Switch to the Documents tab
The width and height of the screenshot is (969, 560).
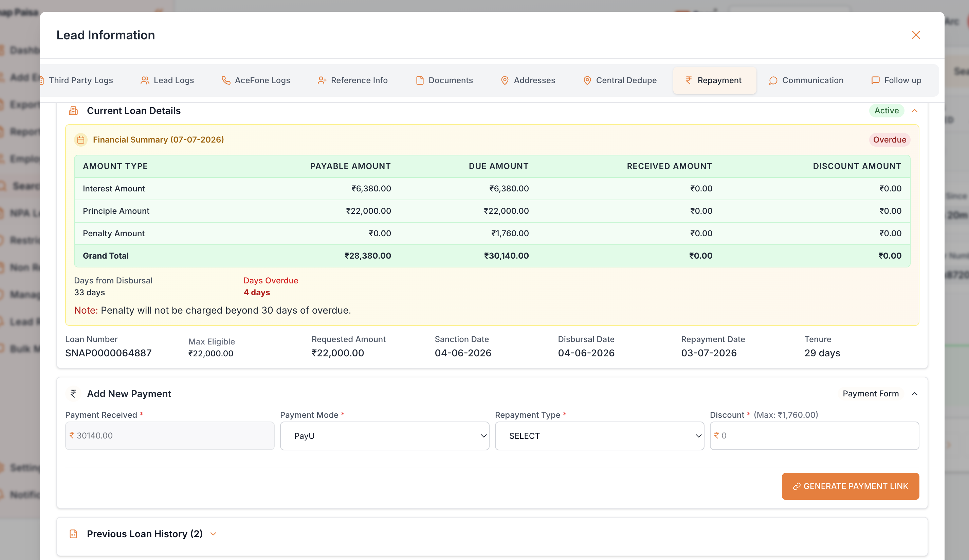[444, 80]
